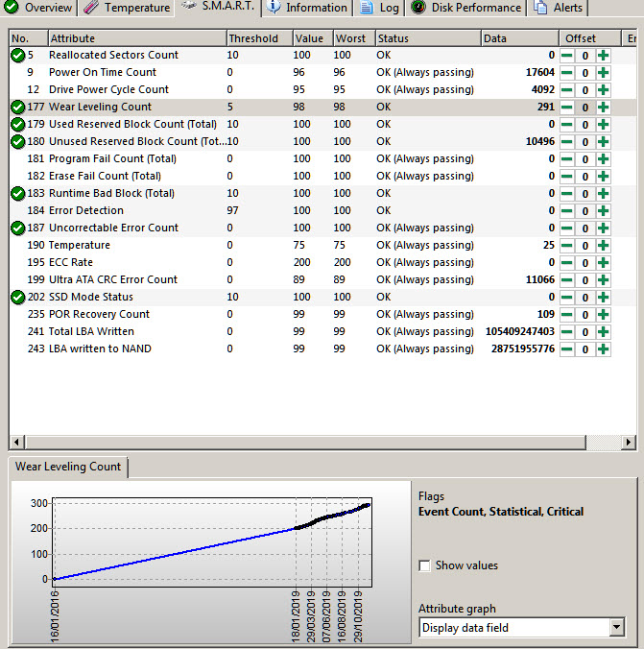Sort by the Value column header
Screen dimensions: 644x649
pos(313,38)
